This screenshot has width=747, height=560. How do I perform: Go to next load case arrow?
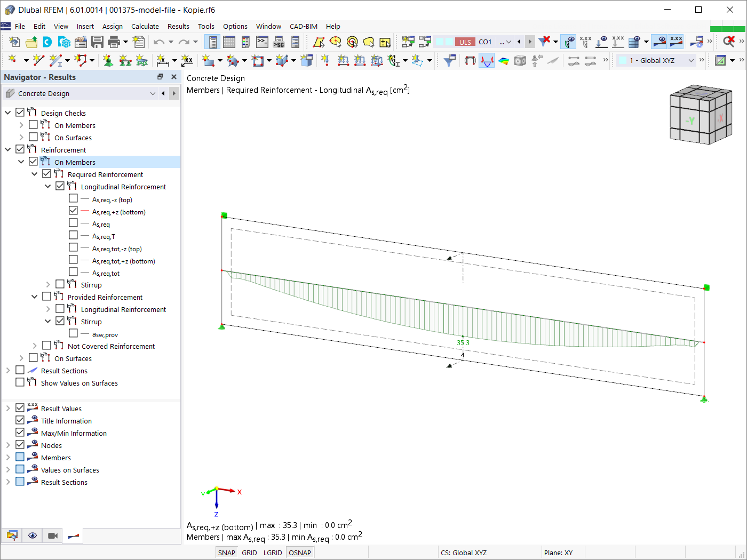tap(529, 42)
